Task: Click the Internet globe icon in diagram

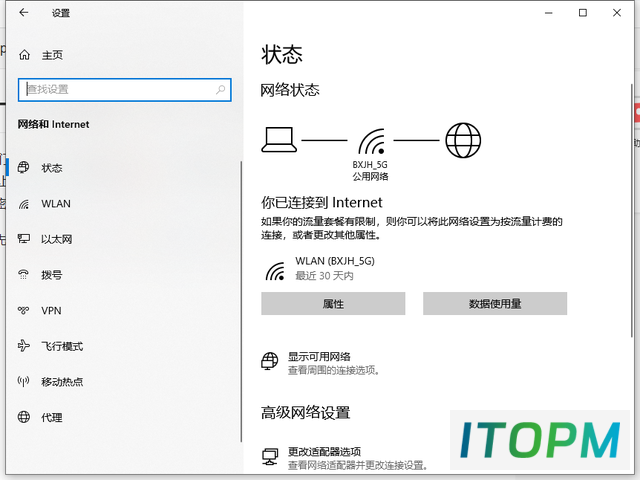Action: pyautogui.click(x=463, y=140)
